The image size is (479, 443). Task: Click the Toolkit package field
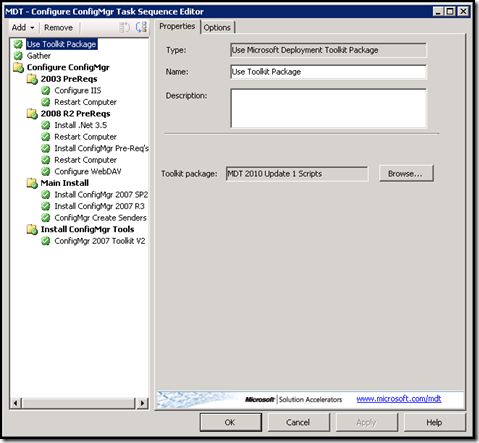(x=297, y=174)
